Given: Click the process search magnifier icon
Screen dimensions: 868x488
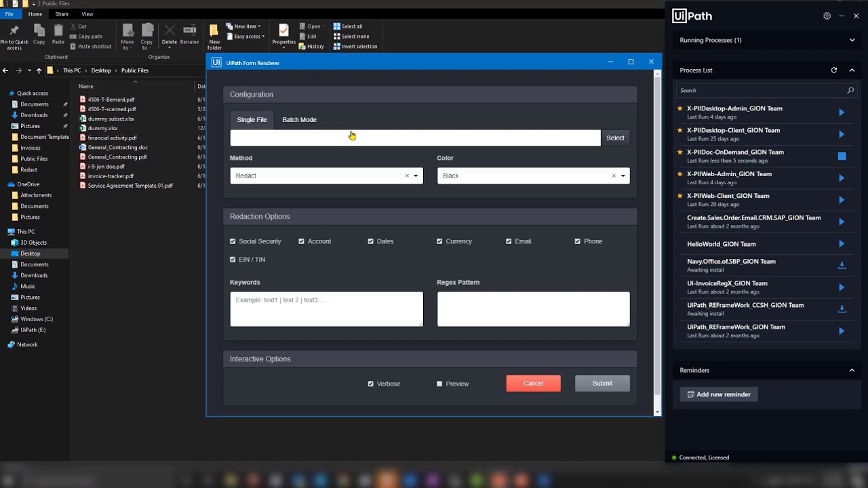Looking at the screenshot, I should pos(850,90).
